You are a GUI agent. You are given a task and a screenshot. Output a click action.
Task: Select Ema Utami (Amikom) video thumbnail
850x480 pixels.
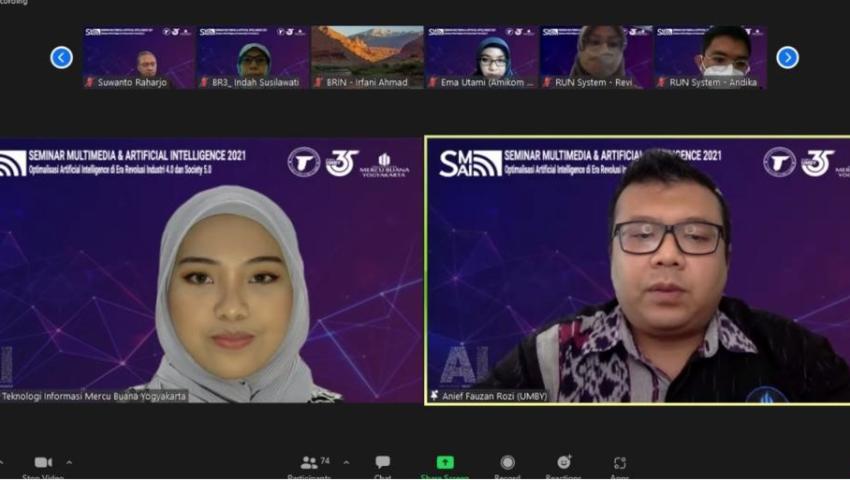pyautogui.click(x=482, y=57)
